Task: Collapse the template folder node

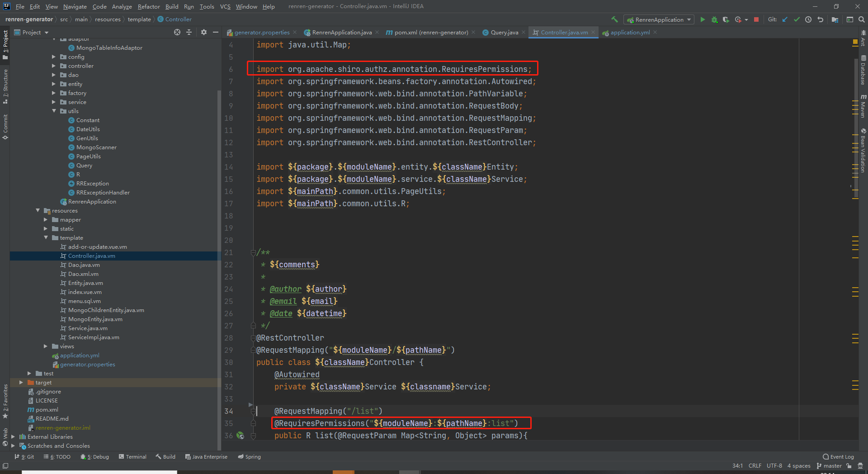Action: point(46,238)
